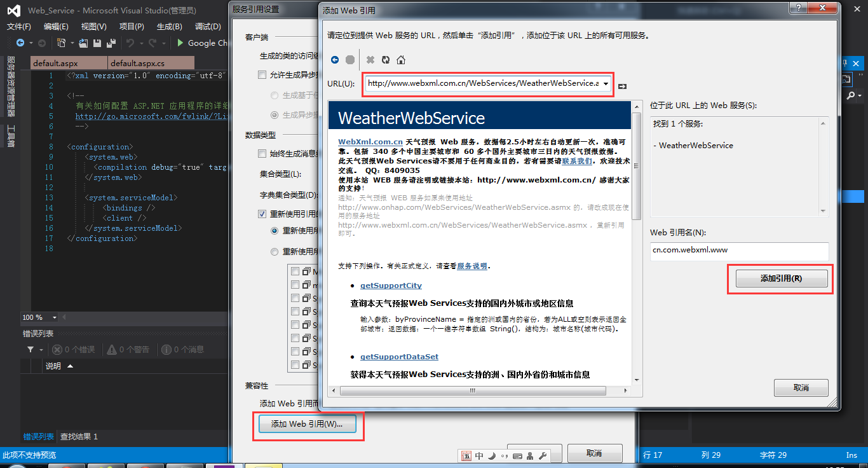Image resolution: width=868 pixels, height=468 pixels.
Task: Click the wrench settings icon on IME bar
Action: (x=542, y=455)
